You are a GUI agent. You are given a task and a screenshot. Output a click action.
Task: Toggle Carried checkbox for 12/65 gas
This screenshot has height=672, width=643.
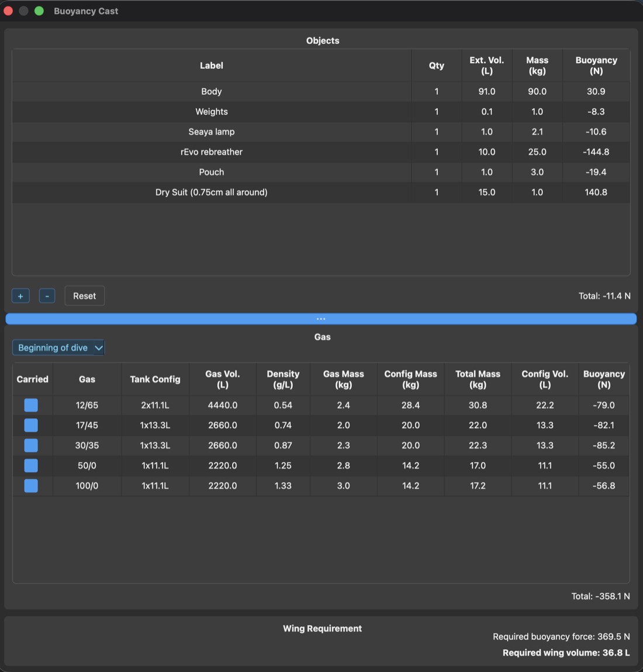(31, 405)
